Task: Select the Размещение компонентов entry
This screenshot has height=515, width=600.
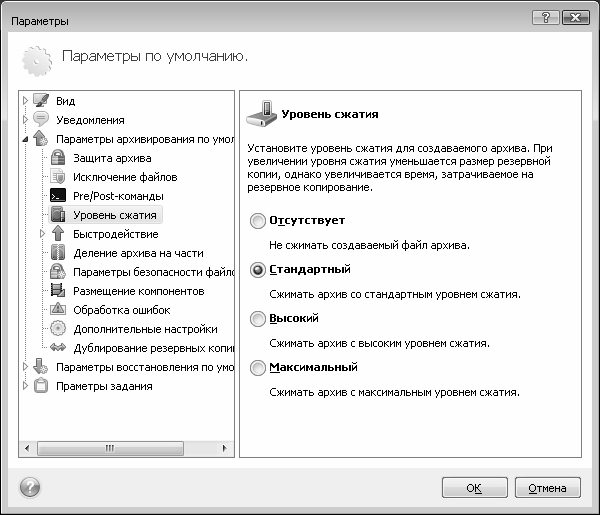Action: (x=139, y=291)
